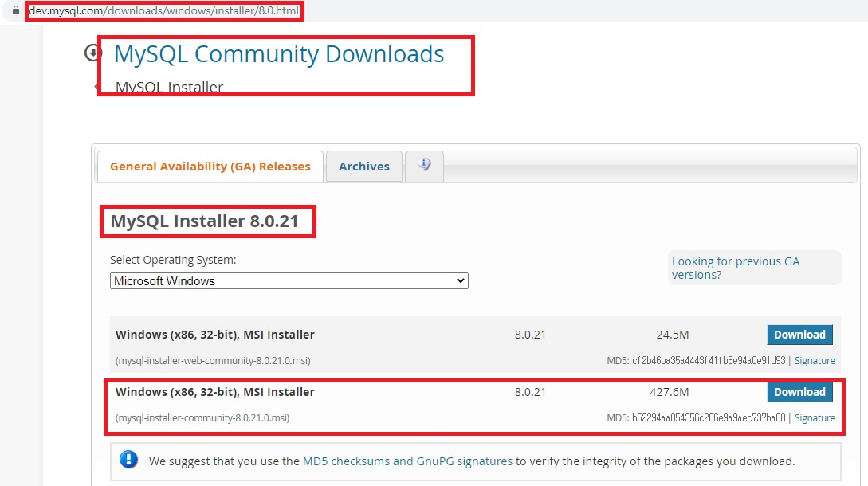Click the 24.5M file size value
This screenshot has height=486, width=868.
pyautogui.click(x=673, y=335)
